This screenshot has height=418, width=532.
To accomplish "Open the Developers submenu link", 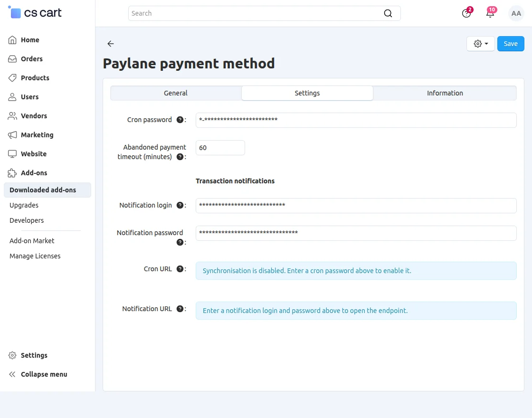I will click(27, 220).
